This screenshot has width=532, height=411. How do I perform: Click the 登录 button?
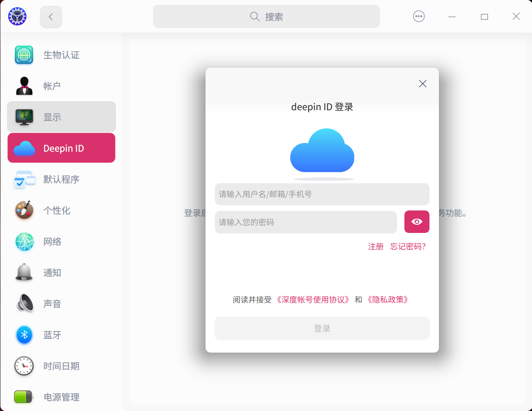point(322,328)
